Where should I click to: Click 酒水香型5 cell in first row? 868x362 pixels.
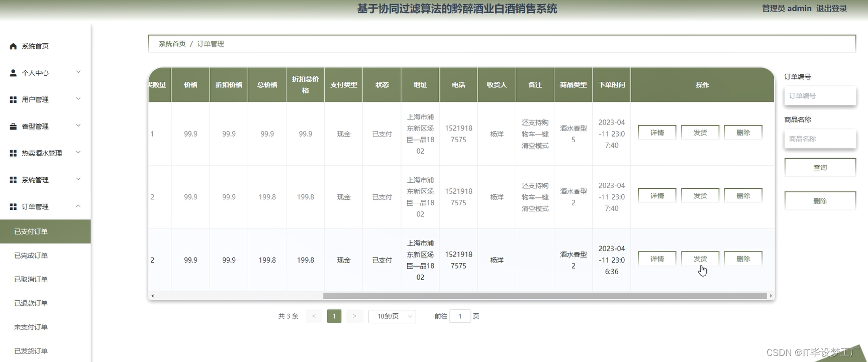click(x=573, y=134)
